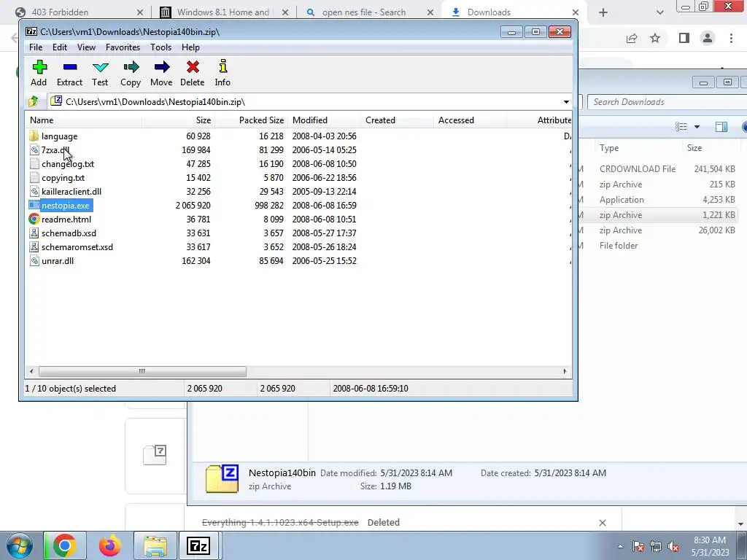Click the green Add toolbar icon

pyautogui.click(x=39, y=67)
